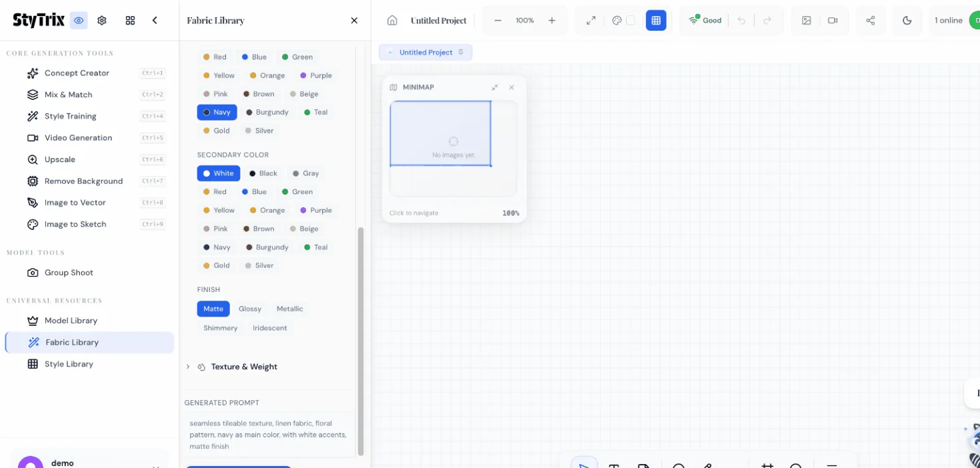Pick Teal as the primary color
980x468 pixels.
click(x=316, y=112)
